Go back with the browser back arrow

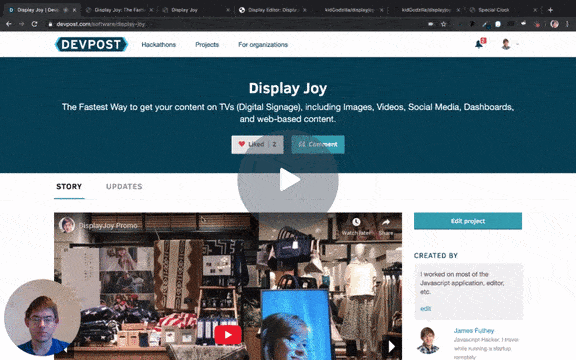coord(9,24)
